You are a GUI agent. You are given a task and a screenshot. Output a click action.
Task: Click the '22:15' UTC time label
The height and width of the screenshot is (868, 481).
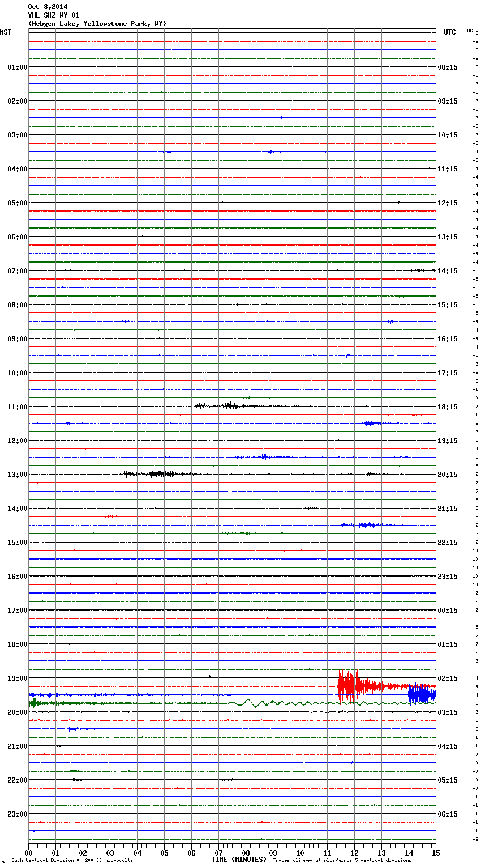pyautogui.click(x=448, y=542)
